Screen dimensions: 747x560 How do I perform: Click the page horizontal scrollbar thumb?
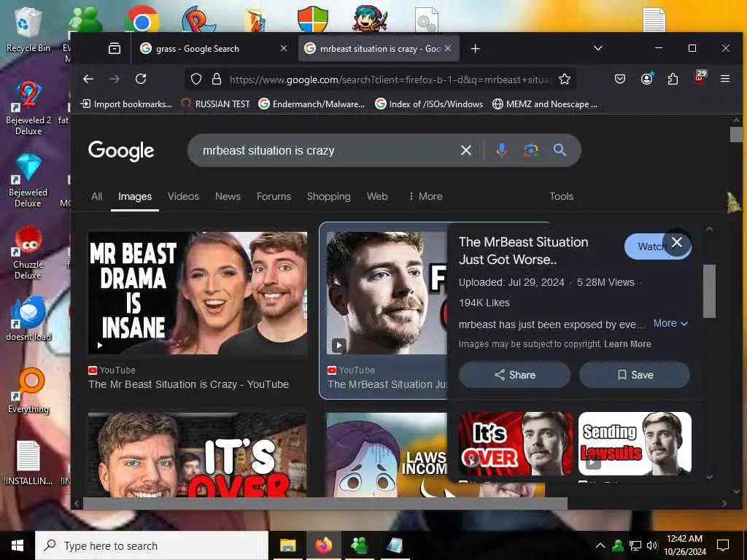click(325, 503)
